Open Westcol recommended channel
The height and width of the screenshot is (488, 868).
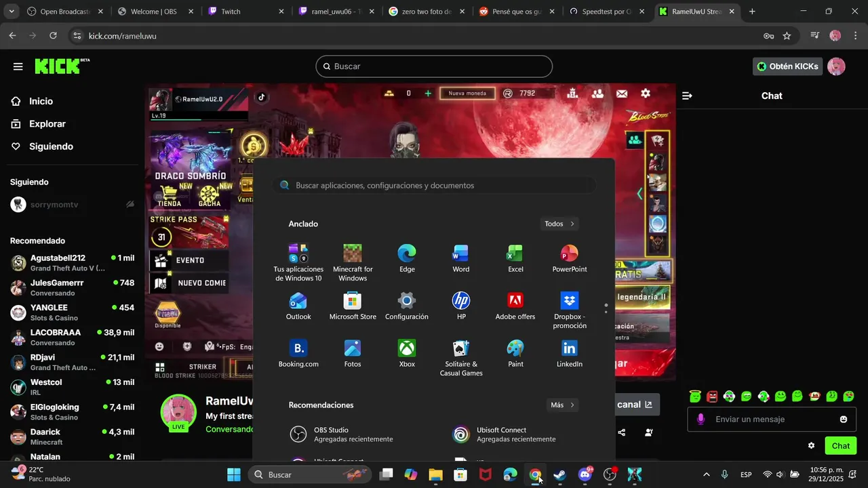click(72, 386)
